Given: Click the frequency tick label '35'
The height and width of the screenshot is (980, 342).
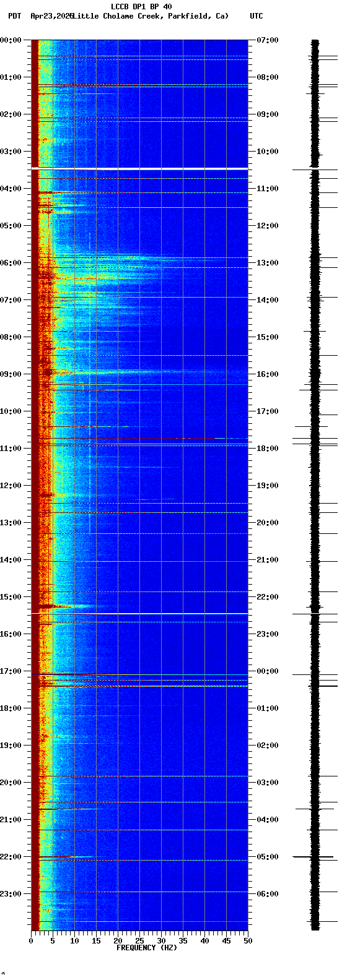Looking at the screenshot, I should 183,941.
